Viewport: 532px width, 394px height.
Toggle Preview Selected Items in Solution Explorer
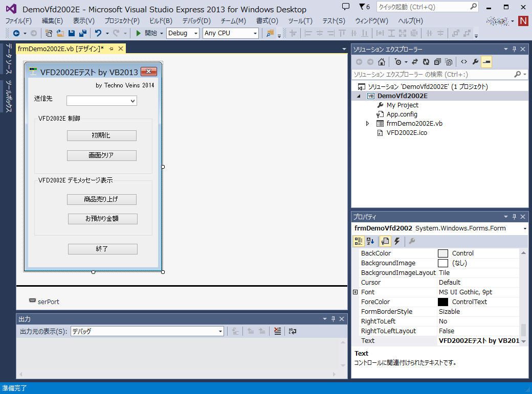pos(486,62)
